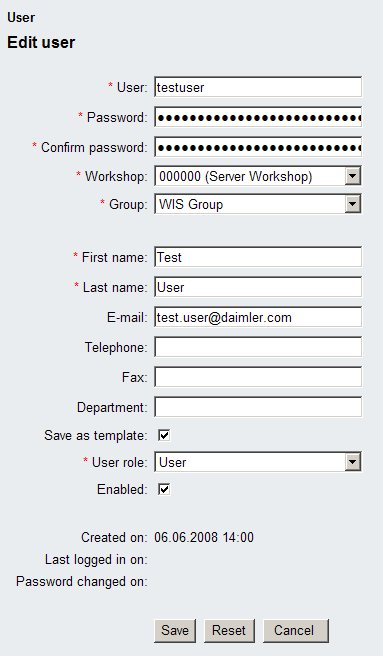
Task: Open the Workshop dropdown arrow
Action: pyautogui.click(x=353, y=176)
